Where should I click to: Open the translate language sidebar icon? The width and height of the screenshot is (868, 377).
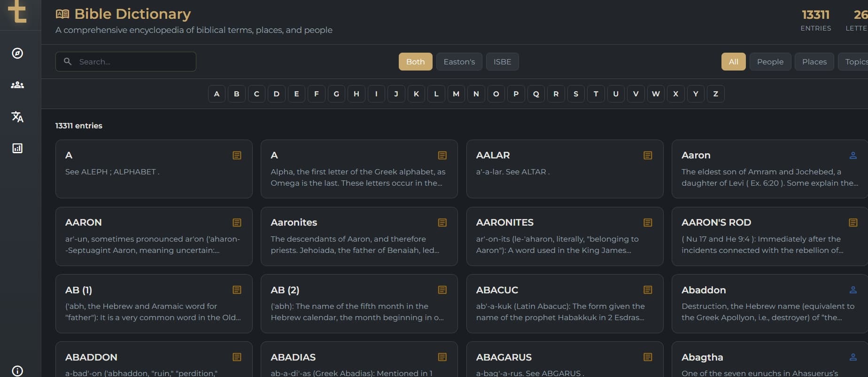(x=17, y=117)
